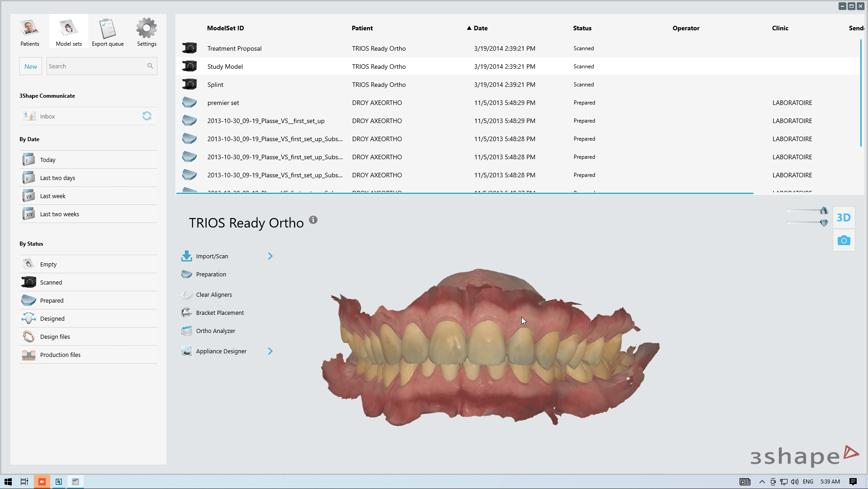
Task: Show info for TRIOS Ready Ortho
Action: point(313,220)
